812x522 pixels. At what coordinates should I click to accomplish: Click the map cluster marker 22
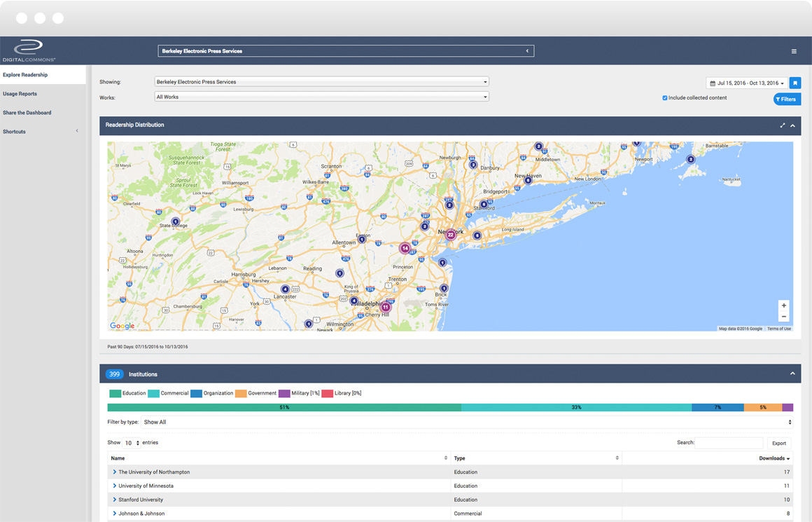click(x=451, y=235)
